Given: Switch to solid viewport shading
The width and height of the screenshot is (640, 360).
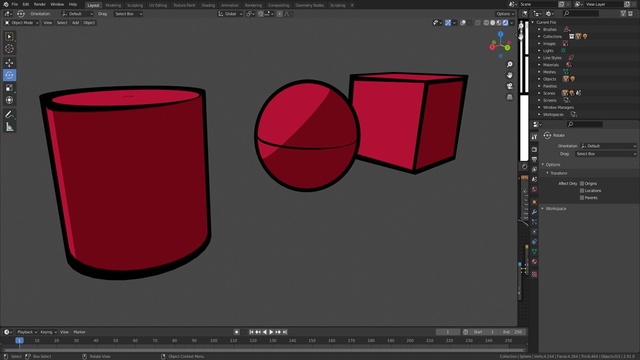Looking at the screenshot, I should pos(493,23).
